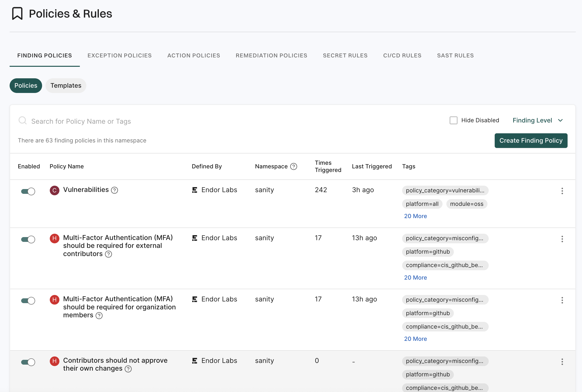Click the Vulnerabilities policy name
This screenshot has height=392, width=582.
tap(86, 190)
